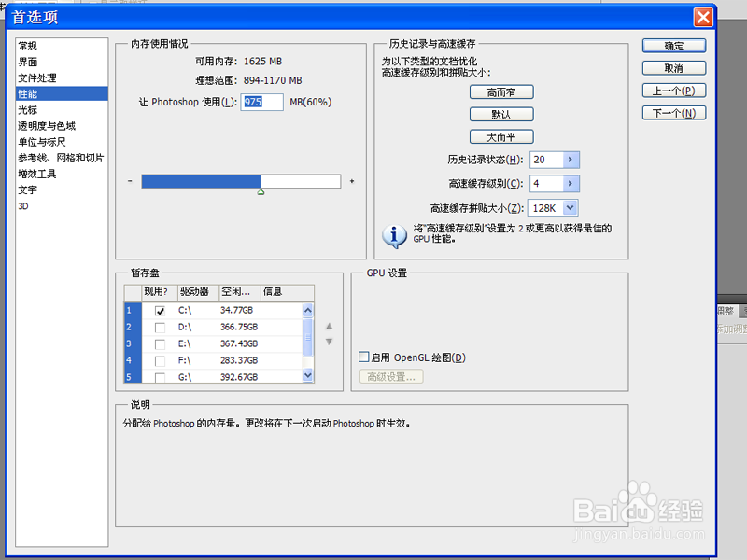This screenshot has width=747, height=560.
Task: Click the 历史记录状态 value field
Action: [546, 160]
